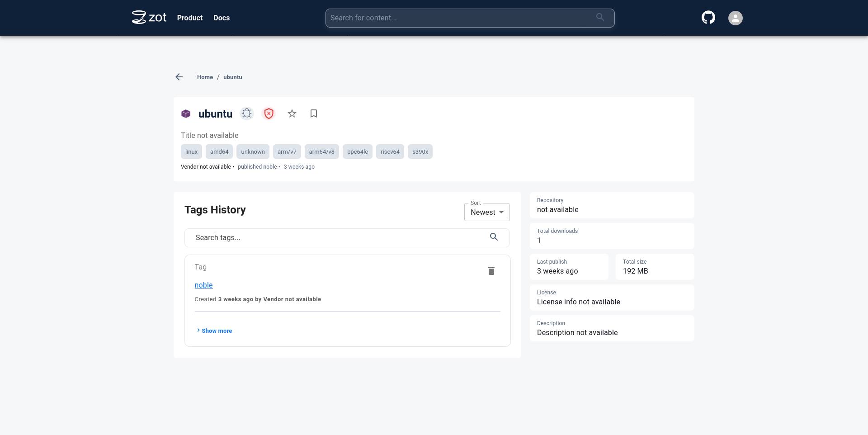The width and height of the screenshot is (868, 435).
Task: Bookmark the ubuntu repository
Action: tap(314, 113)
